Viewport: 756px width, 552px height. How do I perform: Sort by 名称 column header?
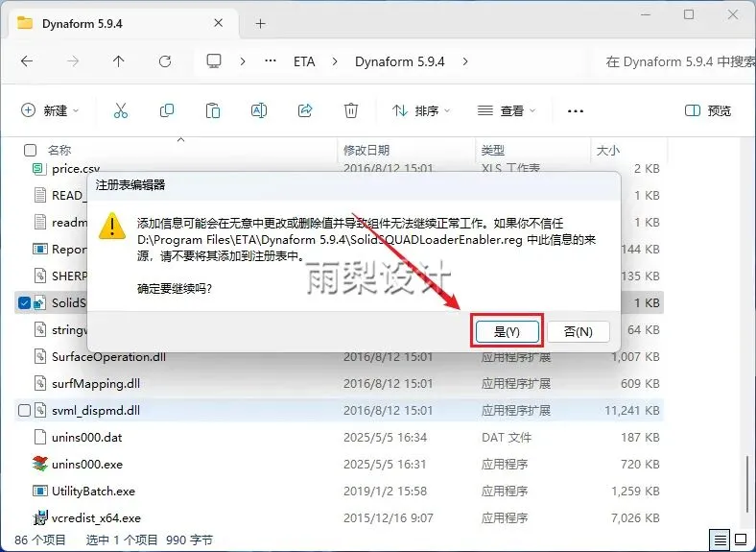pos(59,151)
